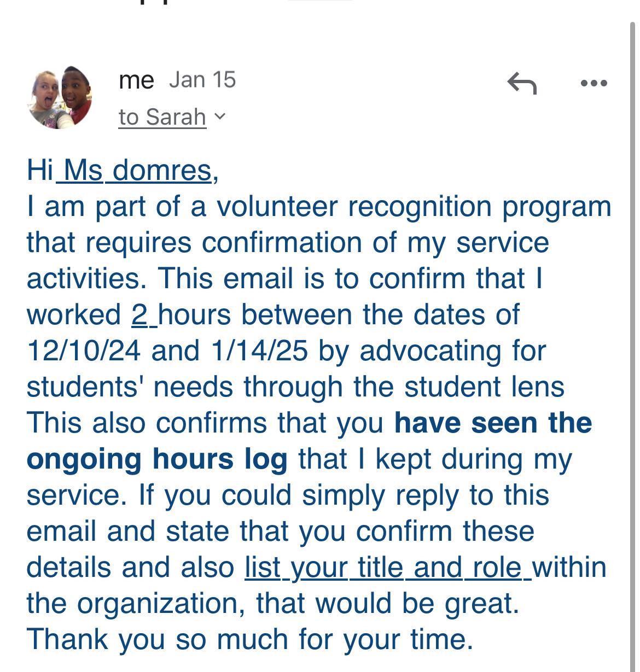
Task: Click the underlined number "2" before hours
Action: click(x=140, y=314)
